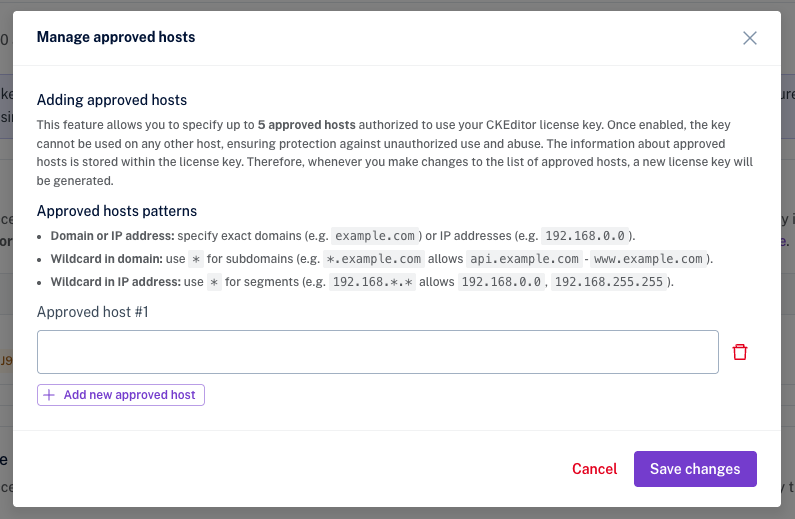This screenshot has height=519, width=795.
Task: Click the 192.168.*.* wildcard code sample
Action: click(371, 282)
